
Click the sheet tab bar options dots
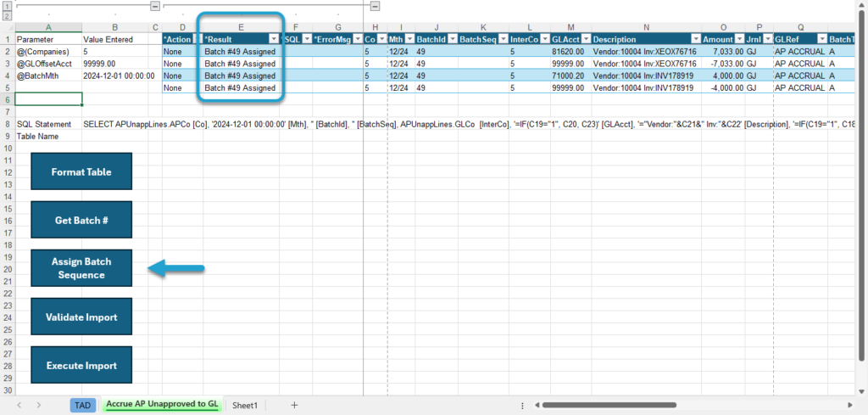coord(522,405)
